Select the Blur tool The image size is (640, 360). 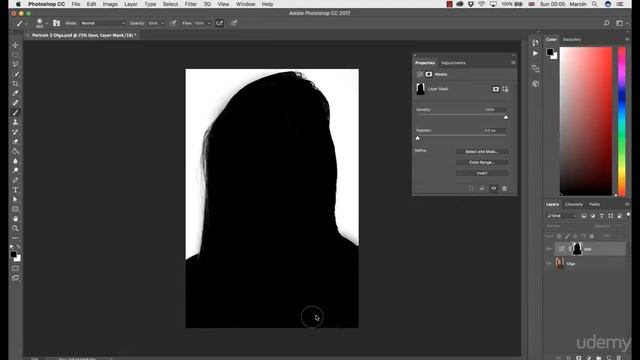click(x=16, y=161)
